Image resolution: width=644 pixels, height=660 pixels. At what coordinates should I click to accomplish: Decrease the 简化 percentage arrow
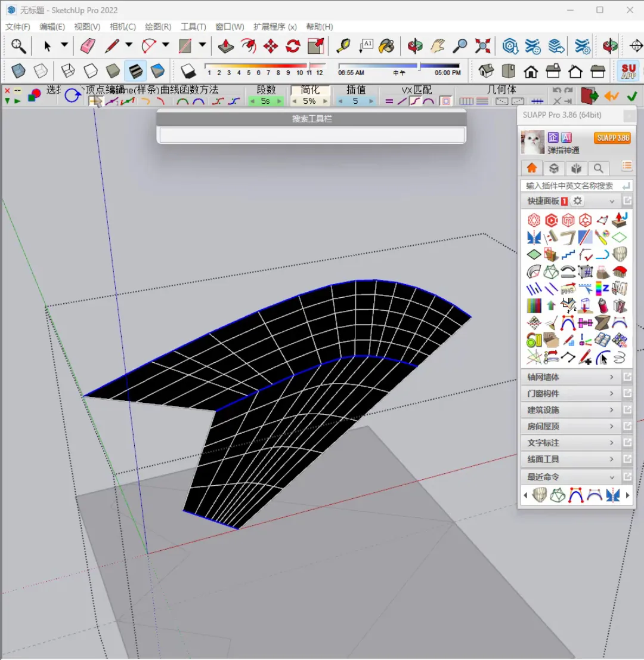pos(295,101)
